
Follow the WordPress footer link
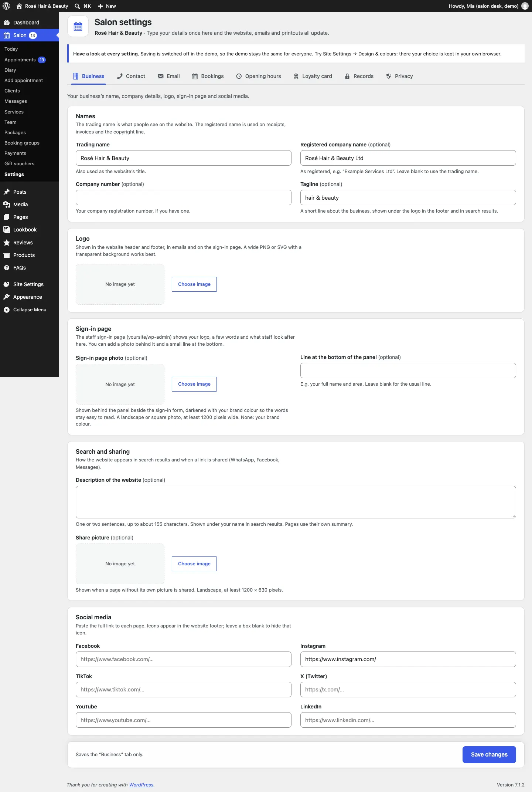pos(141,785)
